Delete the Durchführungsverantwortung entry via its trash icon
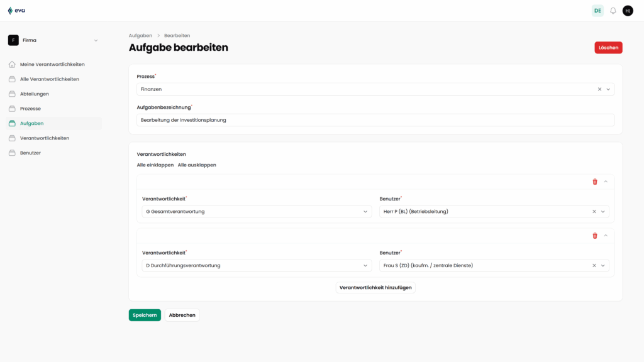Image resolution: width=644 pixels, height=362 pixels. coord(595,235)
